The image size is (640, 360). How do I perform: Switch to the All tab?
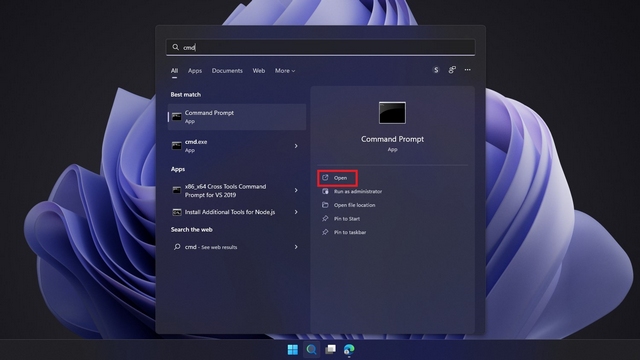click(174, 71)
